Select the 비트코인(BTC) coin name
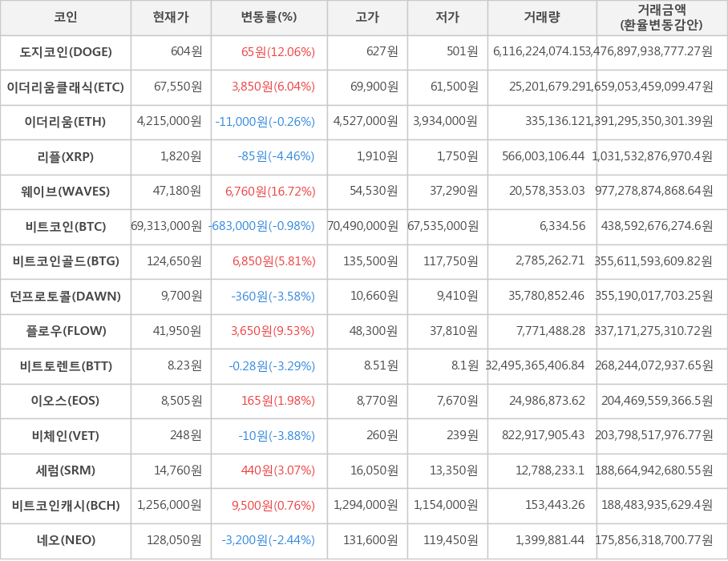This screenshot has width=728, height=561. (x=66, y=227)
